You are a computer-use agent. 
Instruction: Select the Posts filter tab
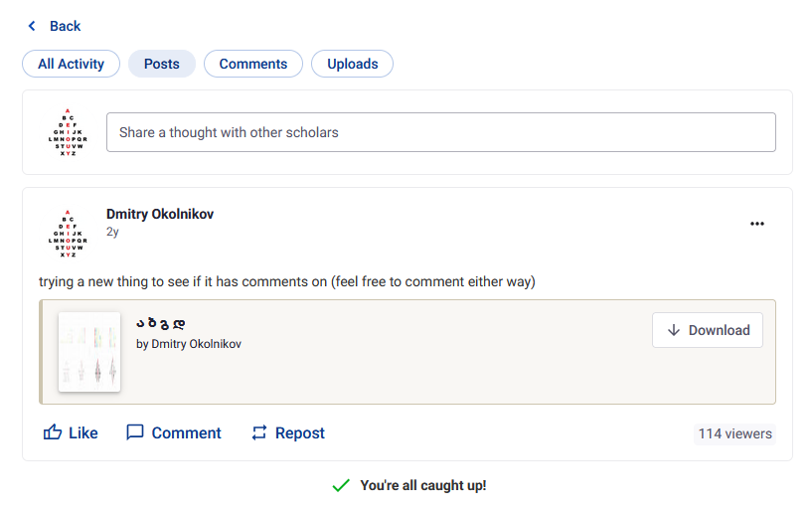click(162, 64)
